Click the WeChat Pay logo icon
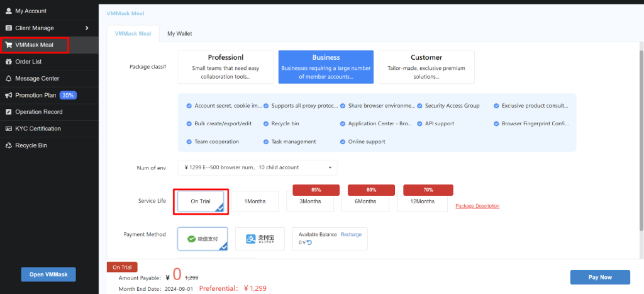The height and width of the screenshot is (294, 644). [x=192, y=239]
